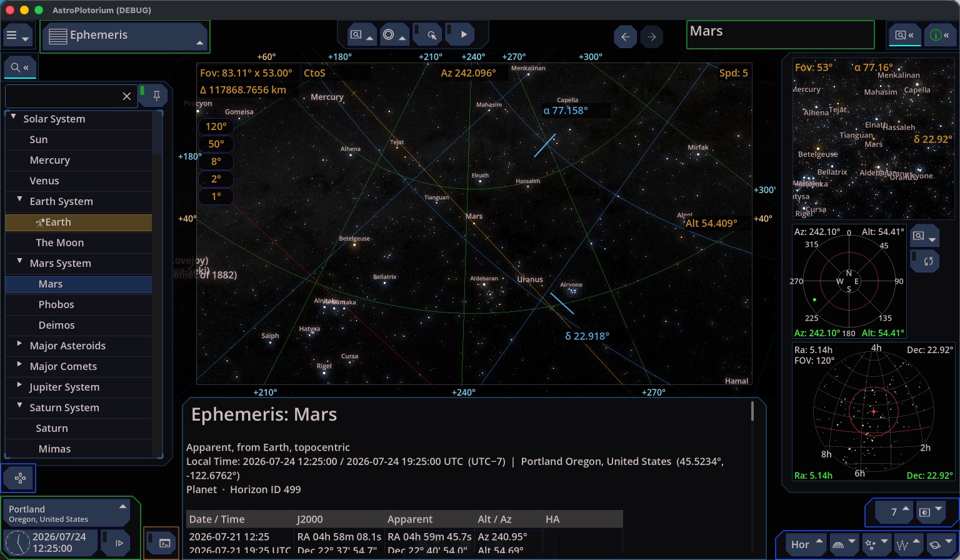Toggle the time step-play button
The height and width of the screenshot is (560, 960).
pyautogui.click(x=115, y=542)
